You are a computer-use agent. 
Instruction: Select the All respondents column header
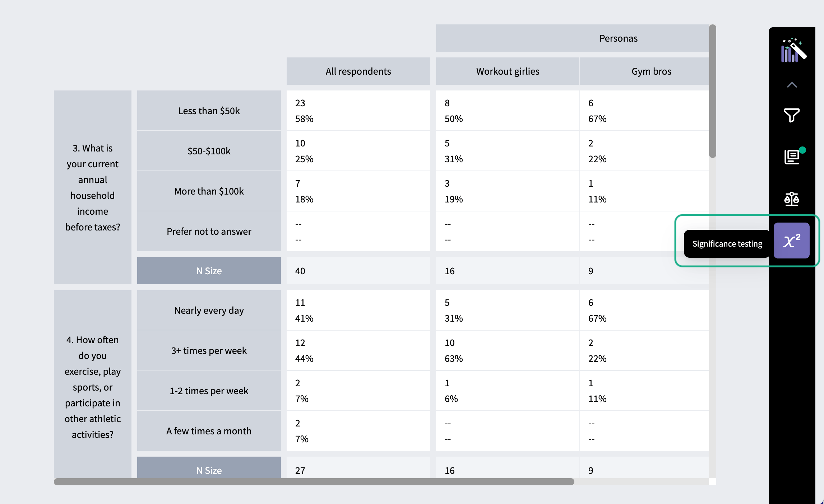tap(358, 71)
